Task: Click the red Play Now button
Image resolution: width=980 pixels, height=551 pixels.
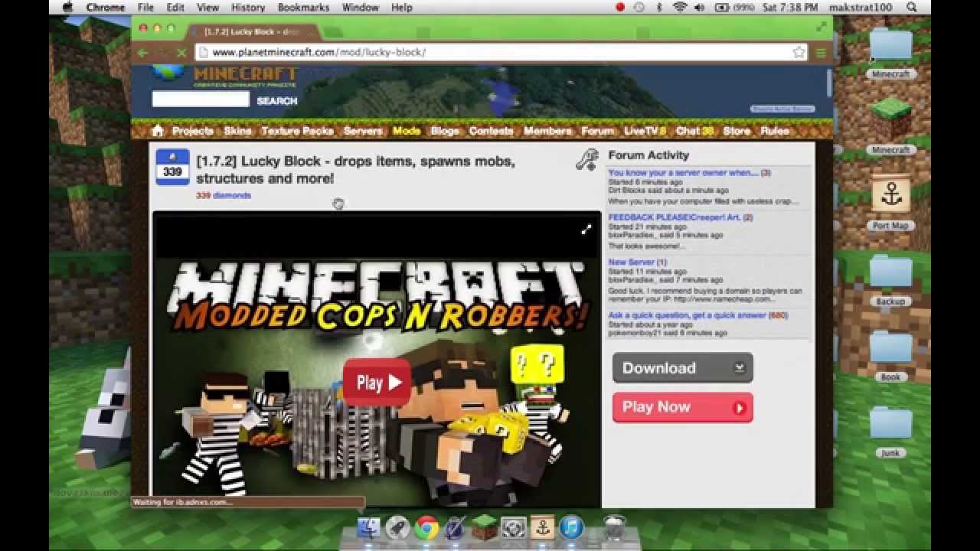Action: coord(682,408)
